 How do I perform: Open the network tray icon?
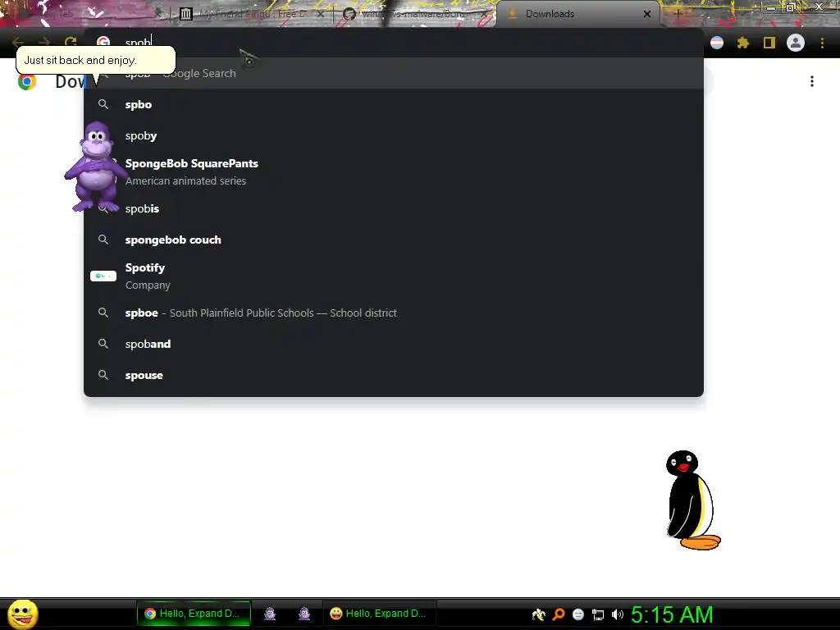click(598, 614)
